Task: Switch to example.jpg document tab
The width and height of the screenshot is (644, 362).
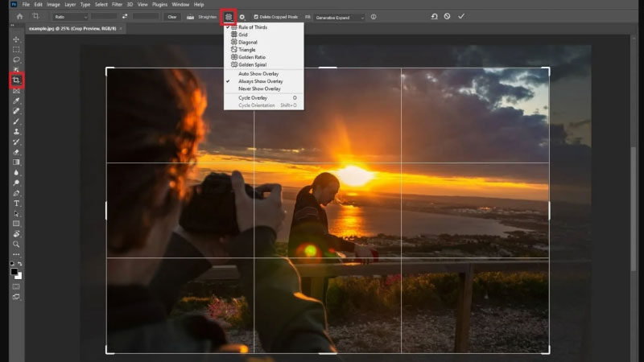Action: click(72, 29)
